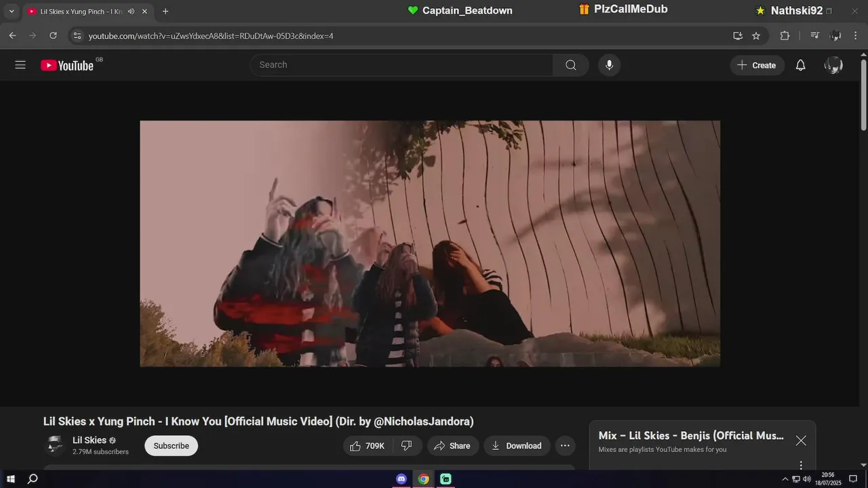Open the YouTube account avatar menu

tap(833, 65)
